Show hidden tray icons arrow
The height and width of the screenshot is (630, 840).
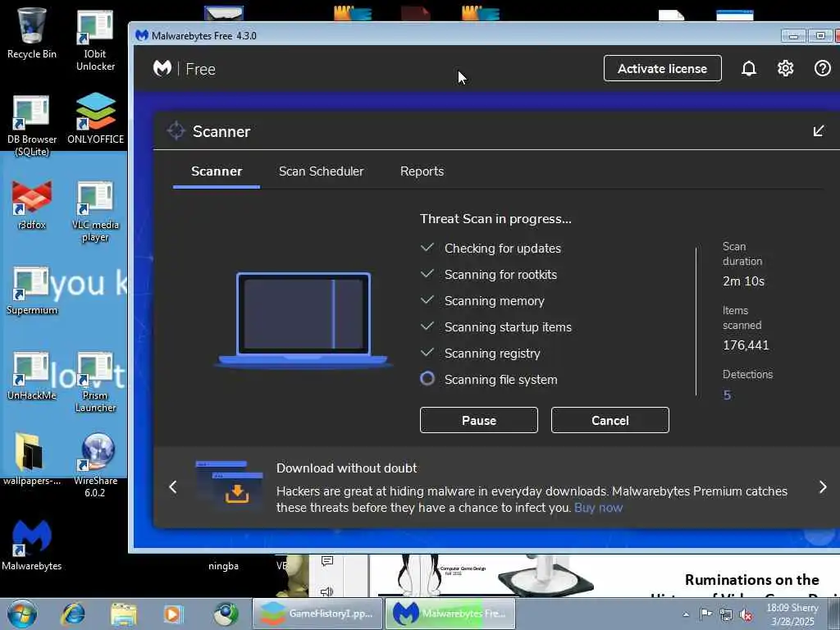click(686, 614)
